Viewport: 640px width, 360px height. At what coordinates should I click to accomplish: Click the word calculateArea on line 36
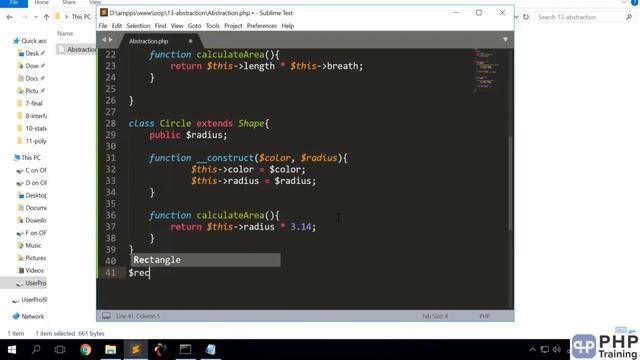click(230, 215)
